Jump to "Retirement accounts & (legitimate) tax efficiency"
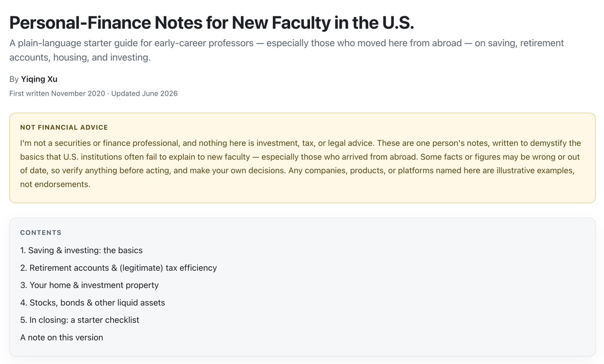 click(123, 268)
